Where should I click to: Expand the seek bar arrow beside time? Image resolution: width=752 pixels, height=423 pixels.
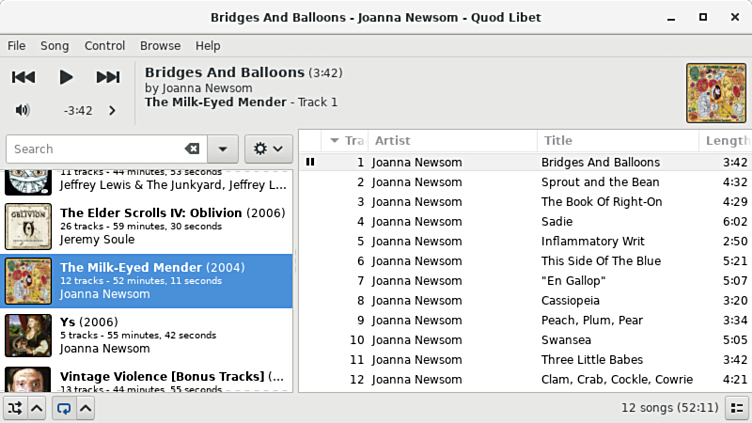click(x=112, y=111)
